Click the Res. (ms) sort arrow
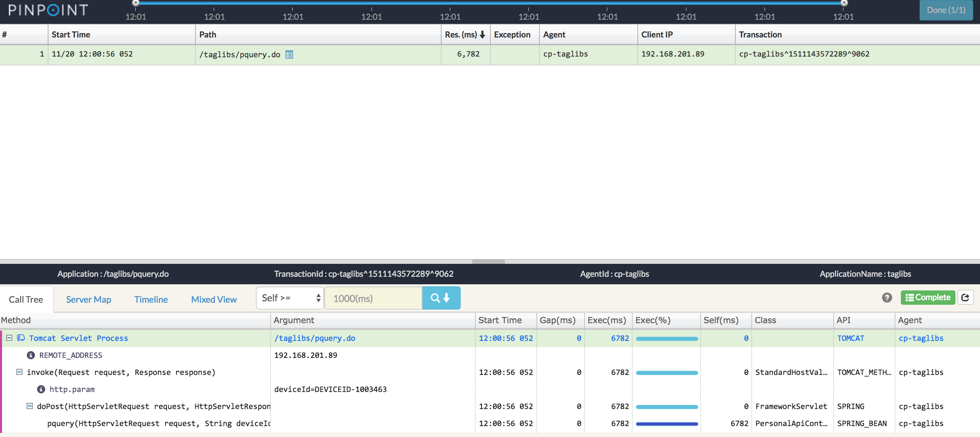The height and width of the screenshot is (437, 980). (482, 35)
